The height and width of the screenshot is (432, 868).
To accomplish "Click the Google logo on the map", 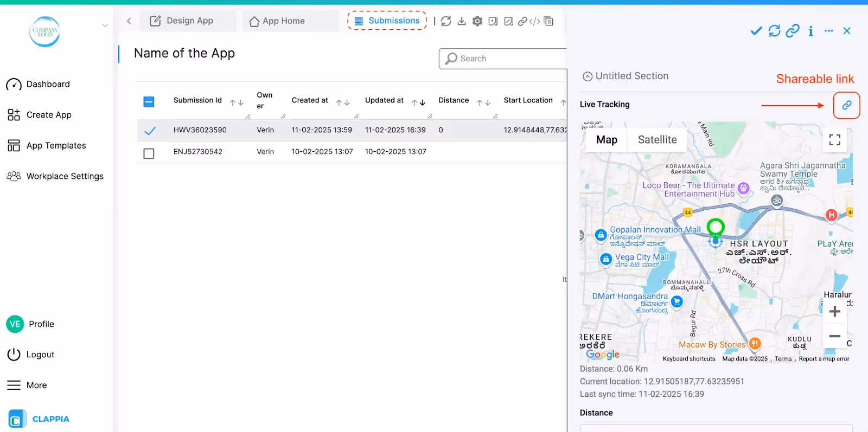I will [603, 354].
